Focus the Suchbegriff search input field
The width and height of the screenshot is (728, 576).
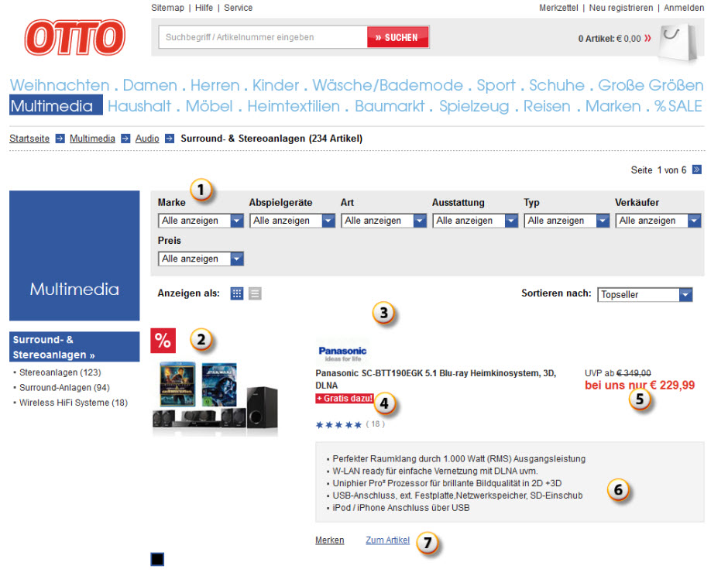[263, 37]
